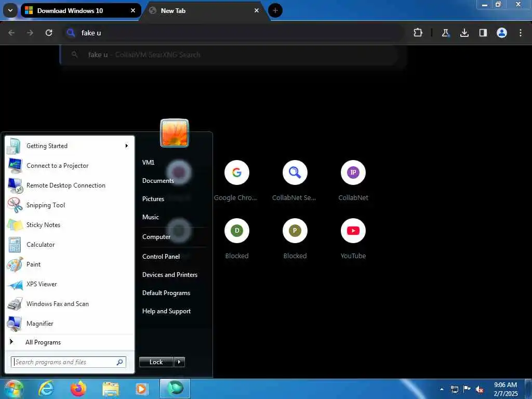
Task: Expand All Programs list
Action: point(70,342)
